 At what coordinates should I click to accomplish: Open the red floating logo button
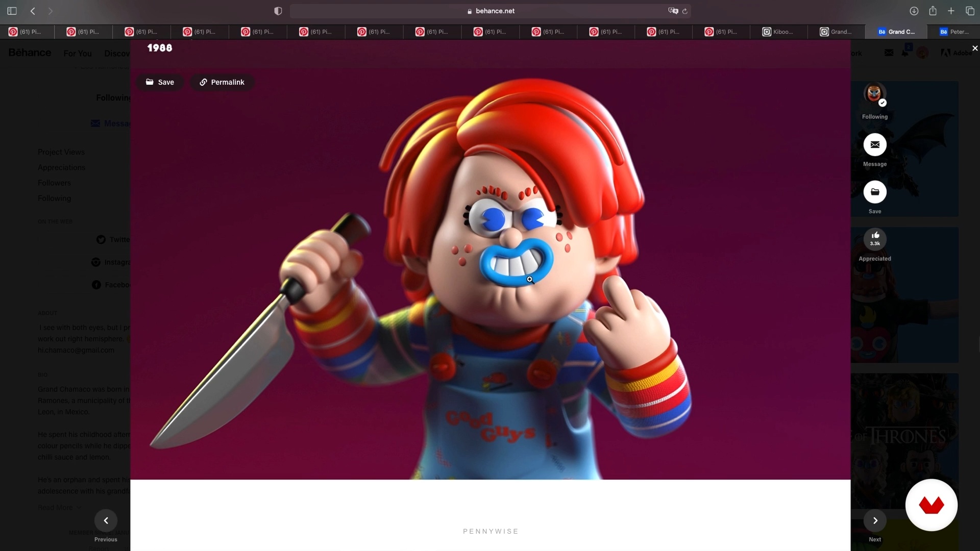(x=931, y=505)
